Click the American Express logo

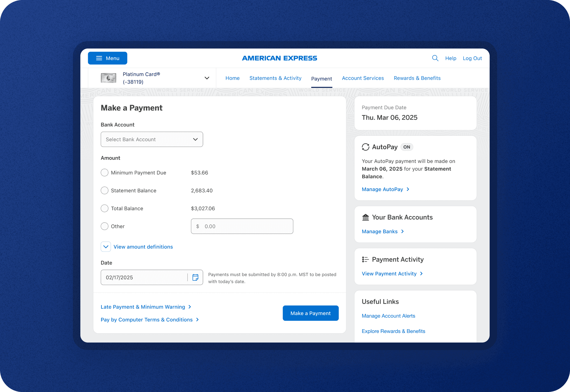coord(279,58)
